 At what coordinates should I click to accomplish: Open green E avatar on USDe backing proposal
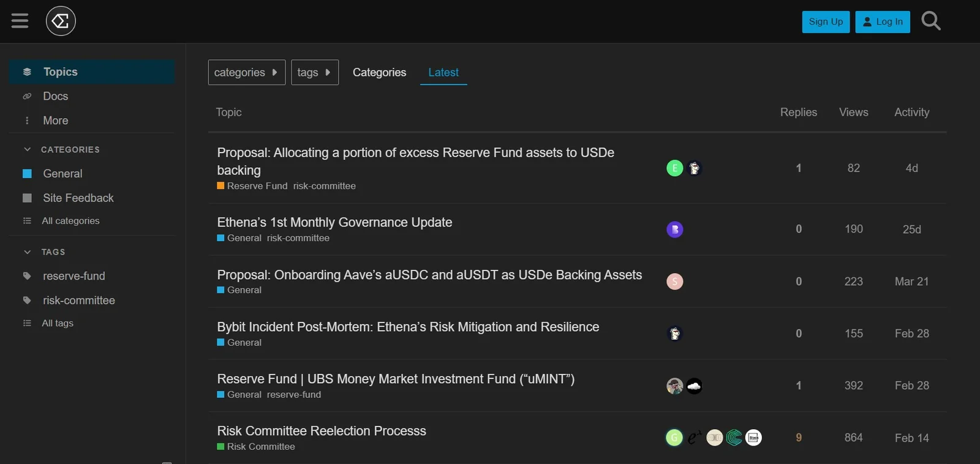pos(674,168)
